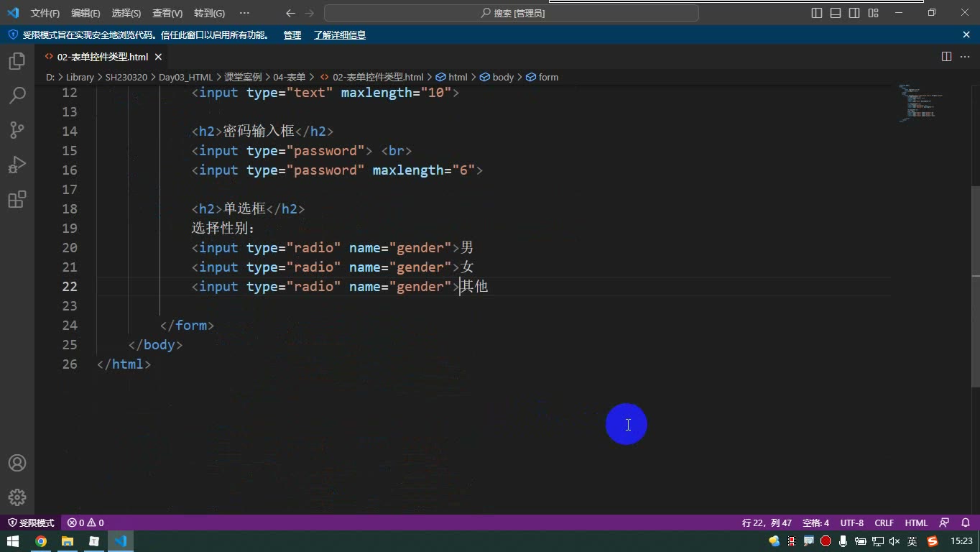Open the Source Control view
Viewport: 980px width, 552px height.
pyautogui.click(x=17, y=130)
